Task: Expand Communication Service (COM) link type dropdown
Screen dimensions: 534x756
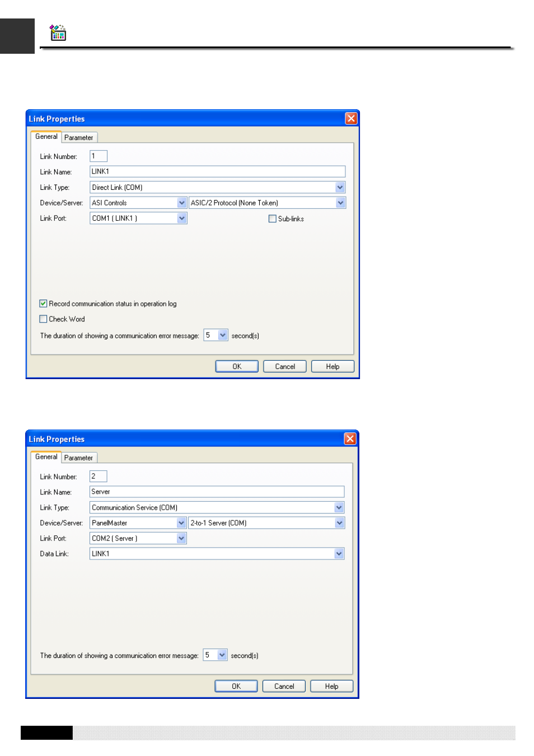Action: 339,507
